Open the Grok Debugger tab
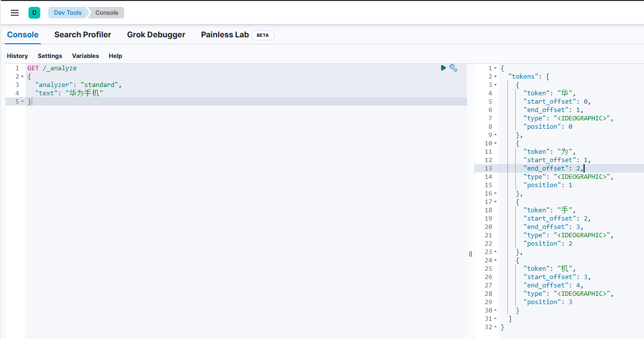The height and width of the screenshot is (339, 644). pyautogui.click(x=156, y=34)
